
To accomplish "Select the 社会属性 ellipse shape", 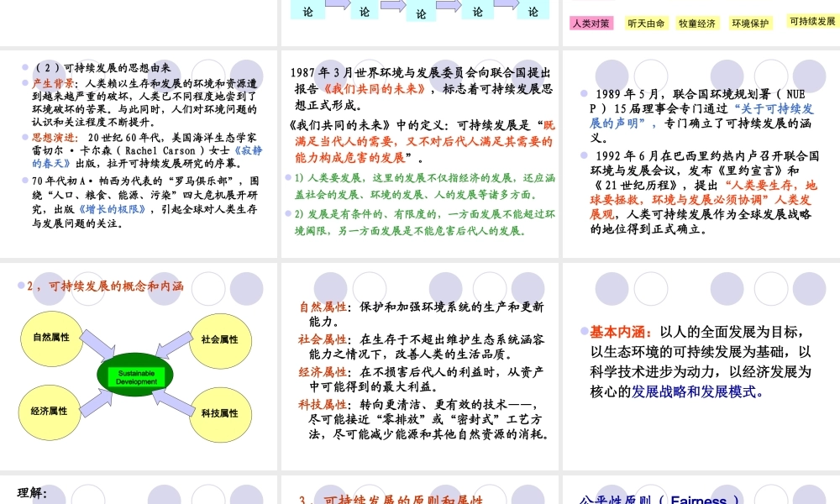I will tap(220, 340).
